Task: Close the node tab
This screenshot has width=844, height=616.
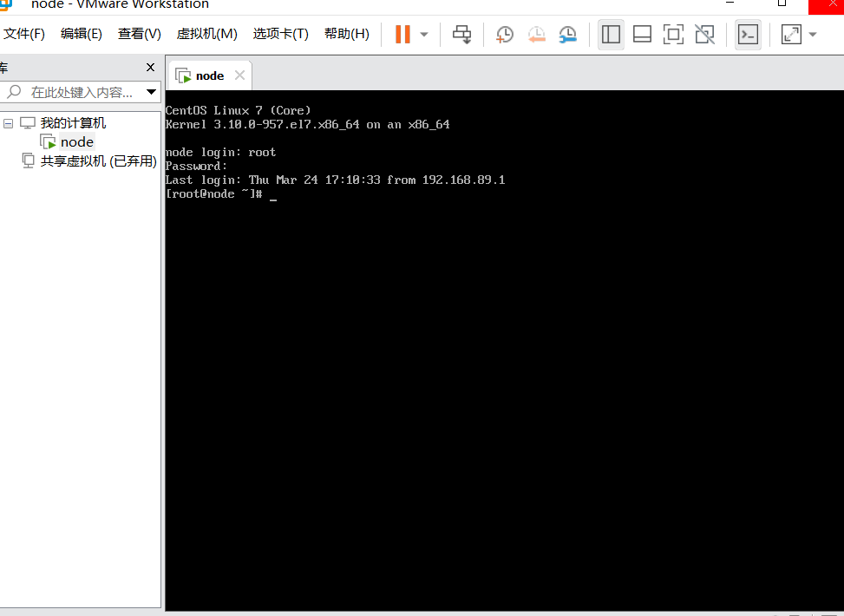Action: tap(240, 75)
